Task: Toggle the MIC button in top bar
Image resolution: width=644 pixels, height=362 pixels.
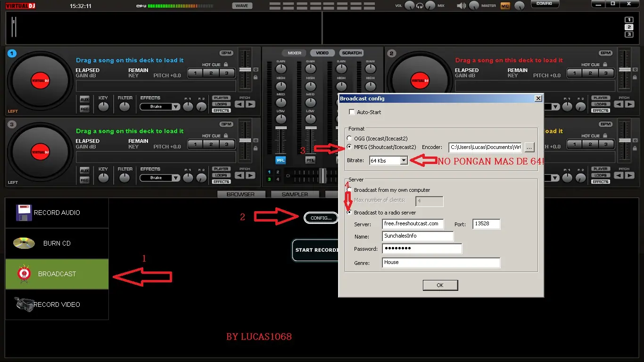Action: 505,6
